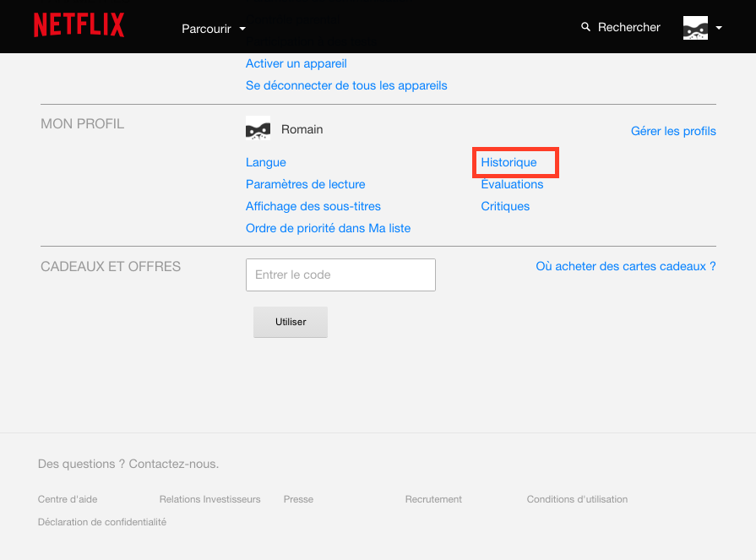Click Contactez-nous in the footer
This screenshot has height=560, width=756.
point(173,464)
